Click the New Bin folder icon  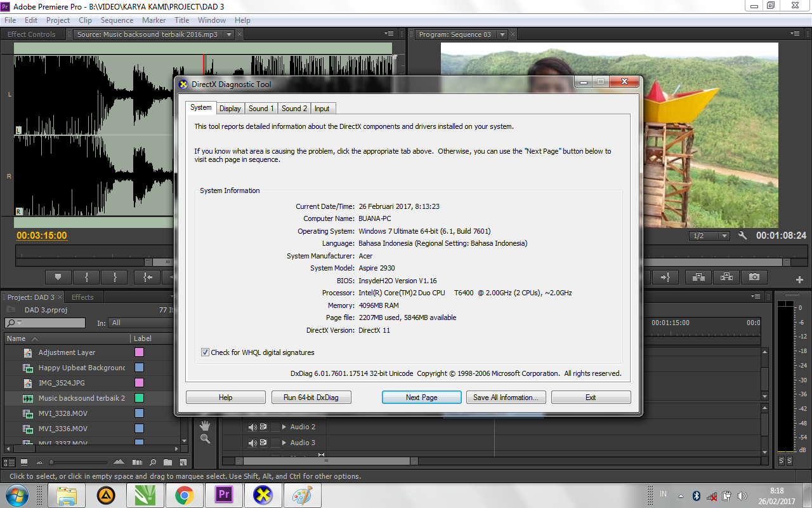pyautogui.click(x=167, y=463)
